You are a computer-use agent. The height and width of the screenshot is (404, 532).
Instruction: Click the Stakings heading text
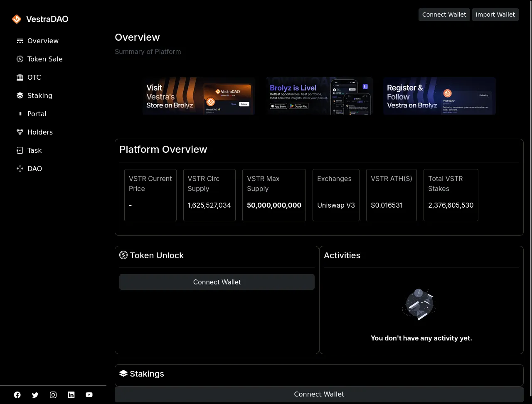147,374
